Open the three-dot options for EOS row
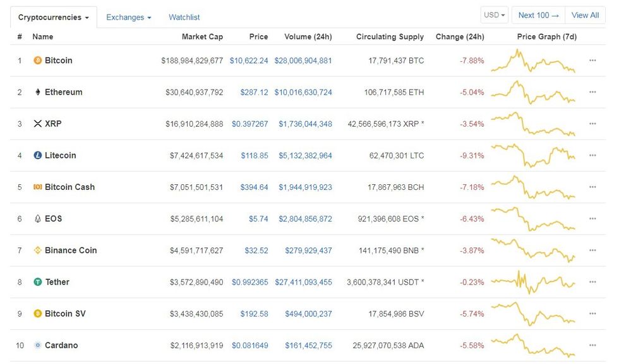 click(x=592, y=218)
